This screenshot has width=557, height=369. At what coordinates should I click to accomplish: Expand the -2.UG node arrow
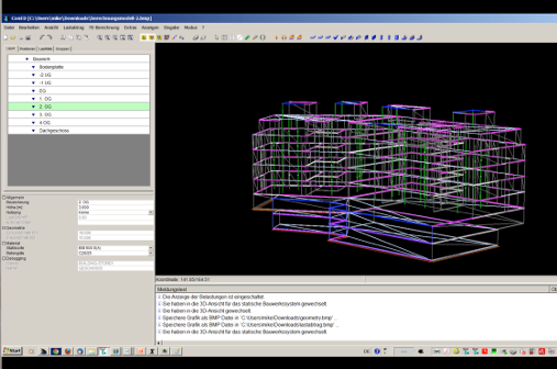point(33,75)
